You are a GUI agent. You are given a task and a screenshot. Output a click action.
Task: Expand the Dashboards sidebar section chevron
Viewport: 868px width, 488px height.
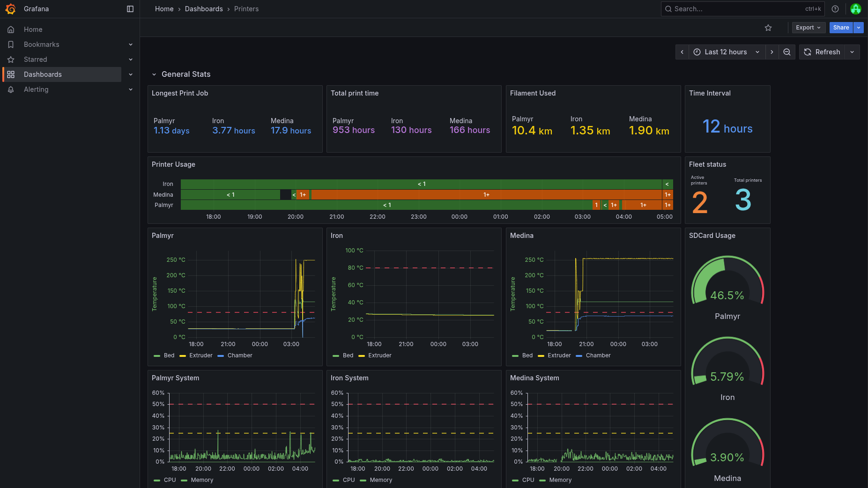click(x=131, y=74)
